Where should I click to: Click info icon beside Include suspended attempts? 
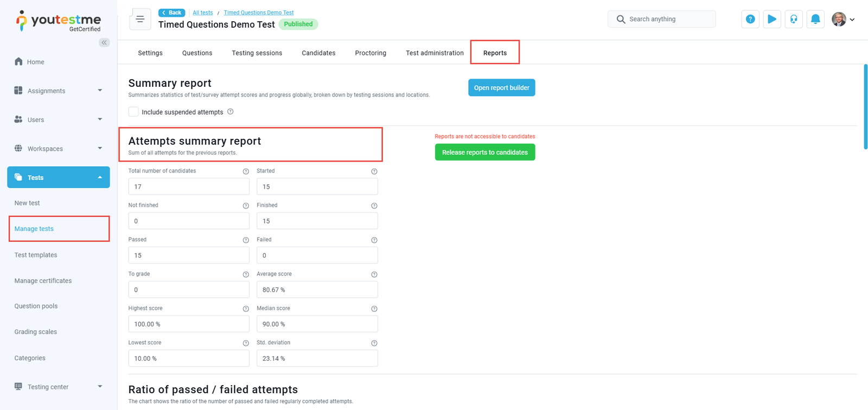231,112
